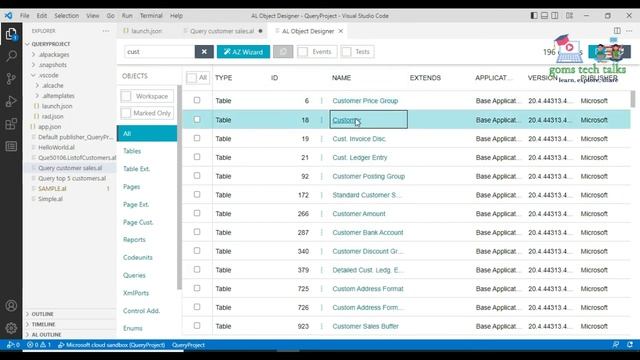640x360 pixels.
Task: Expand the .alpackages folder
Action: point(33,55)
